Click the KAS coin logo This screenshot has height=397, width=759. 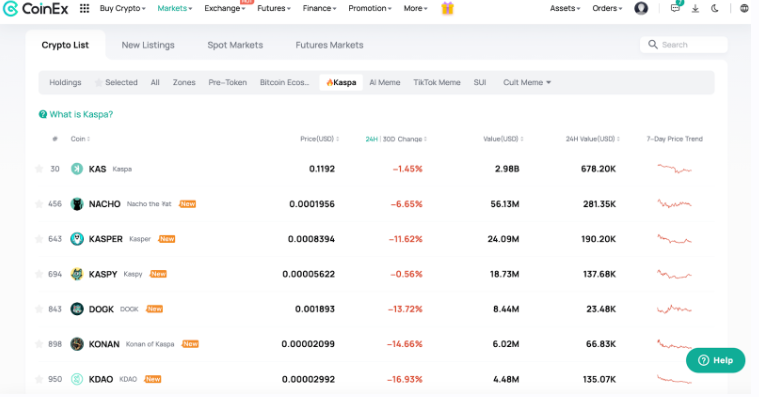(x=77, y=169)
